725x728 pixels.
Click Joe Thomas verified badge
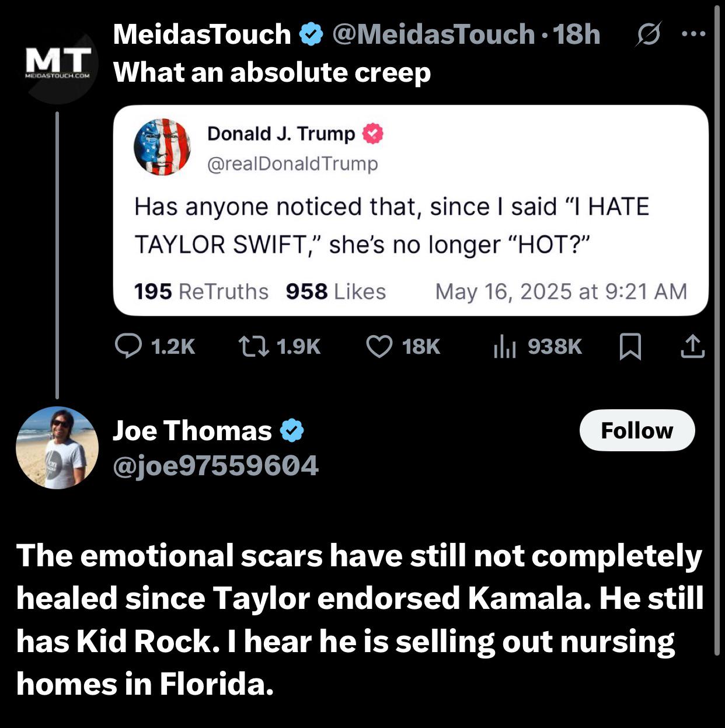(x=292, y=430)
